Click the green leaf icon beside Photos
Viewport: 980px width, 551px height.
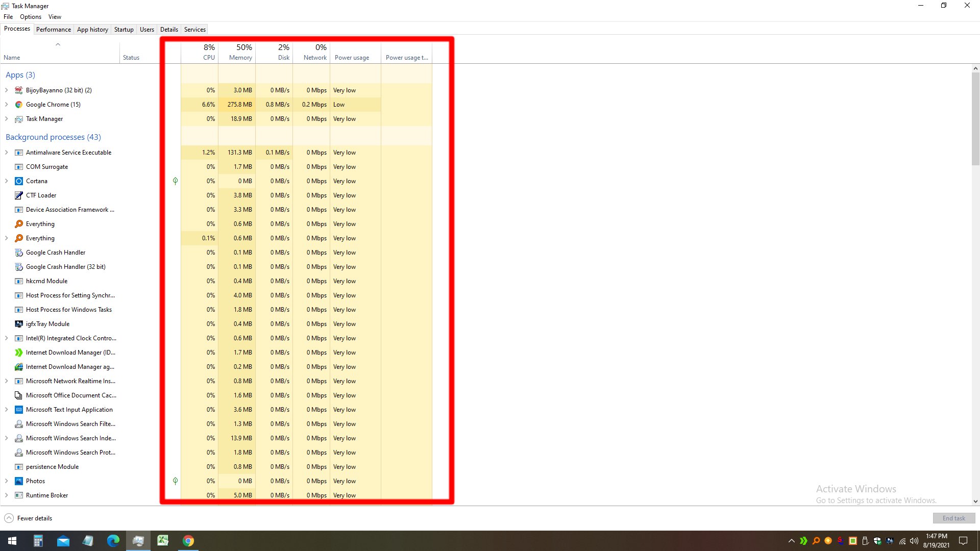(x=175, y=481)
